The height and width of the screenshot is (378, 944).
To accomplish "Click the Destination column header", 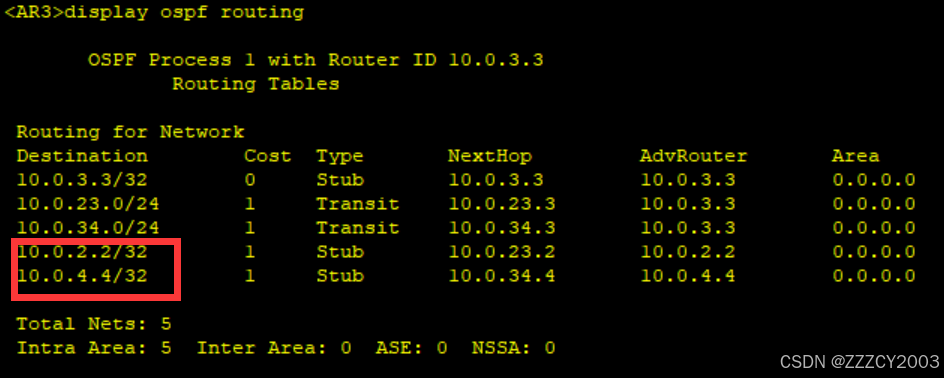I will (x=82, y=156).
